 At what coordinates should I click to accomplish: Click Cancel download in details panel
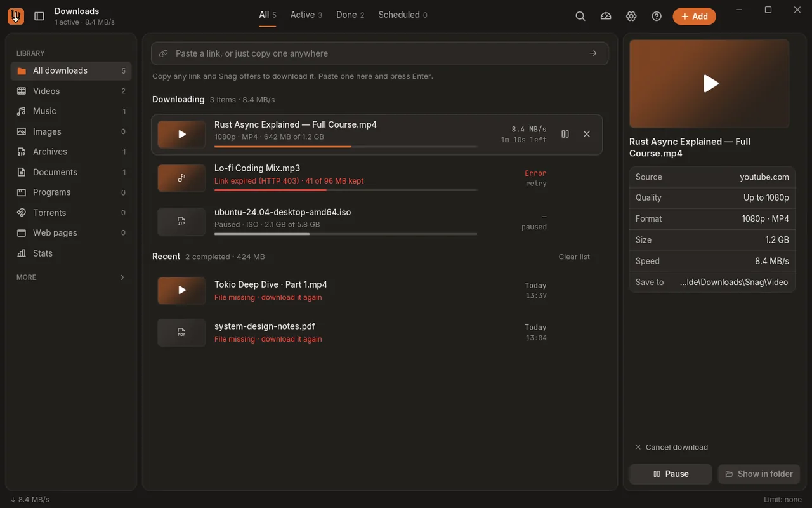(671, 447)
